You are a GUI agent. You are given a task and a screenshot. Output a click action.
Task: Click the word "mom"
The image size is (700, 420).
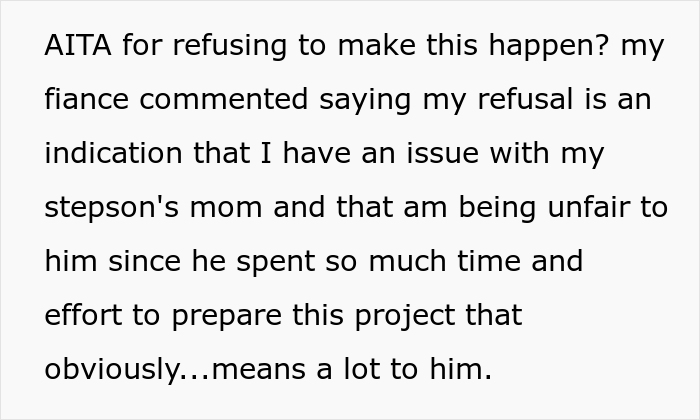click(x=226, y=208)
